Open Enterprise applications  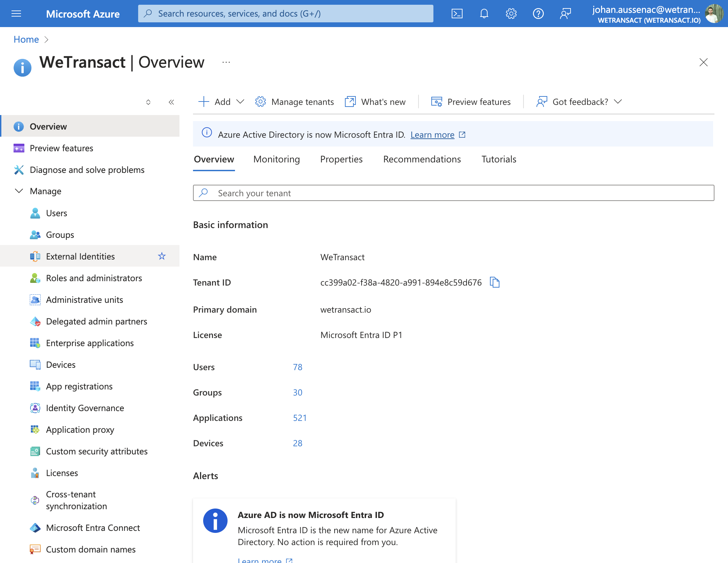(90, 343)
